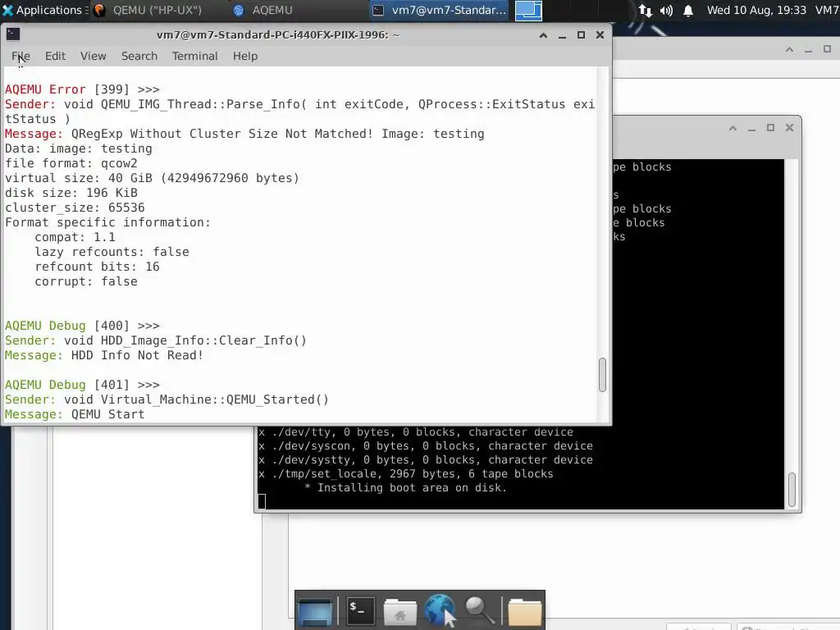Shade the background AQEMU window
The width and height of the screenshot is (840, 630).
790,50
